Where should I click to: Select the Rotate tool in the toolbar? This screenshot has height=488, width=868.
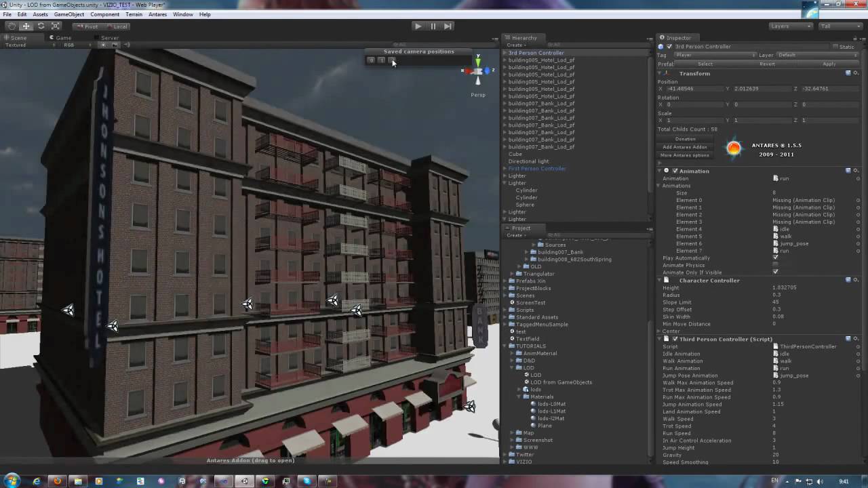pyautogui.click(x=41, y=26)
